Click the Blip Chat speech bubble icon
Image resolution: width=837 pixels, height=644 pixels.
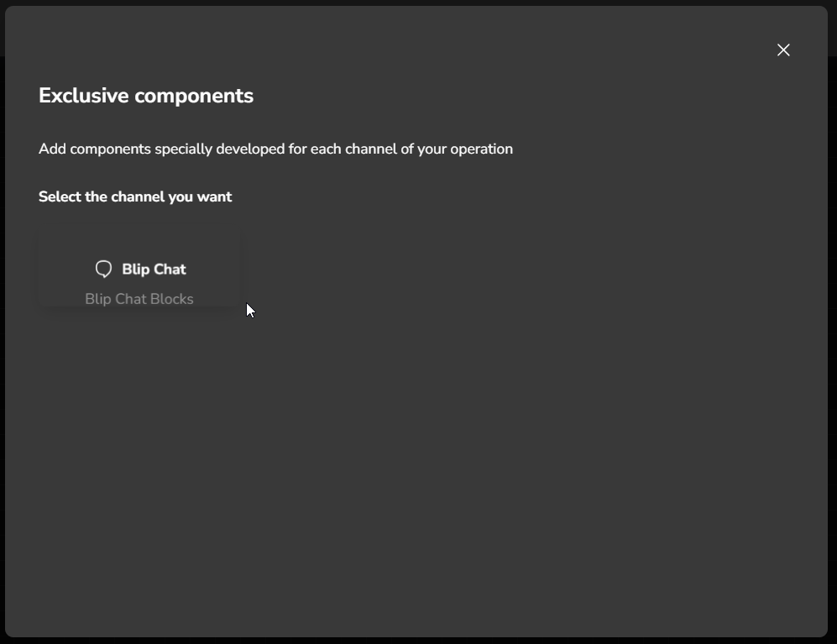103,269
